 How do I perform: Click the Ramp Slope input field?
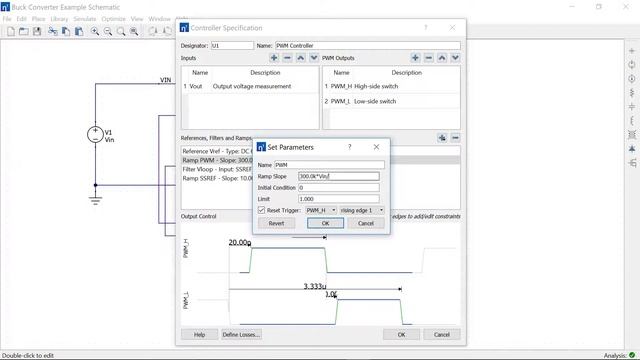tap(339, 176)
